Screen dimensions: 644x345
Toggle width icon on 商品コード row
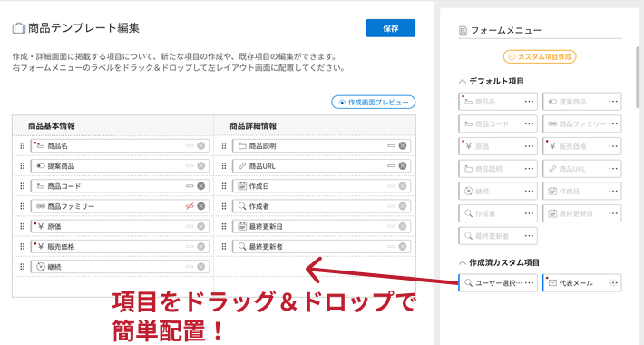point(190,186)
